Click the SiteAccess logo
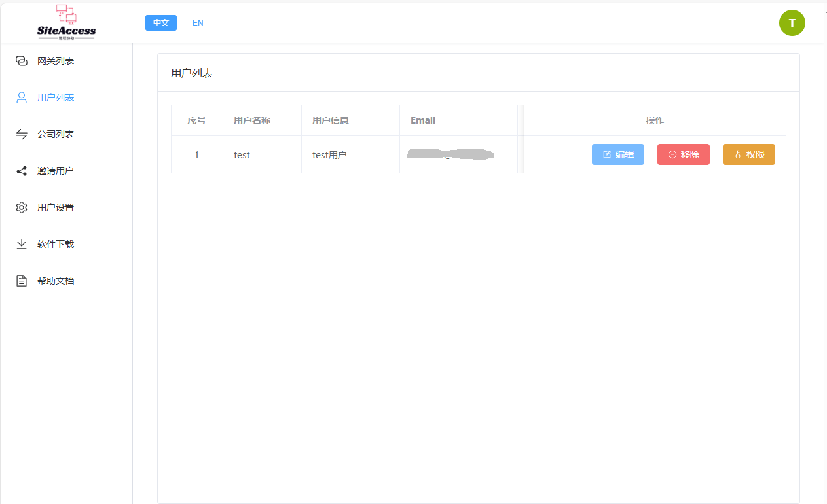 pyautogui.click(x=66, y=22)
